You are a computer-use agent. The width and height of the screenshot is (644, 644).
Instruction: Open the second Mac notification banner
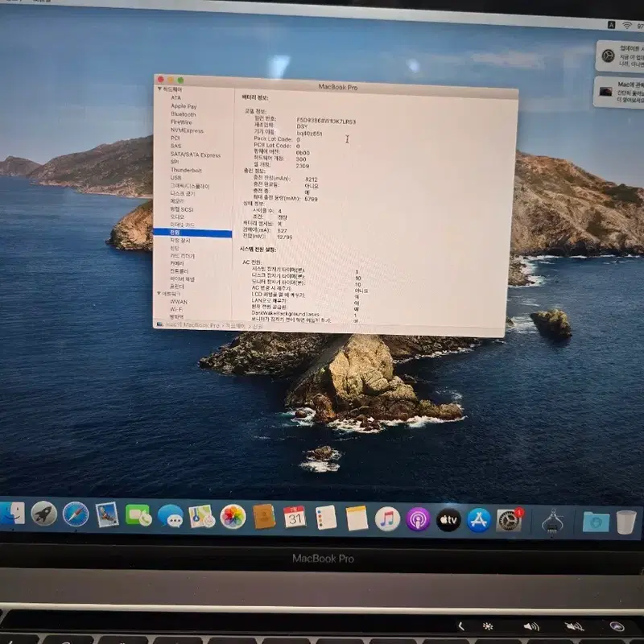click(619, 92)
